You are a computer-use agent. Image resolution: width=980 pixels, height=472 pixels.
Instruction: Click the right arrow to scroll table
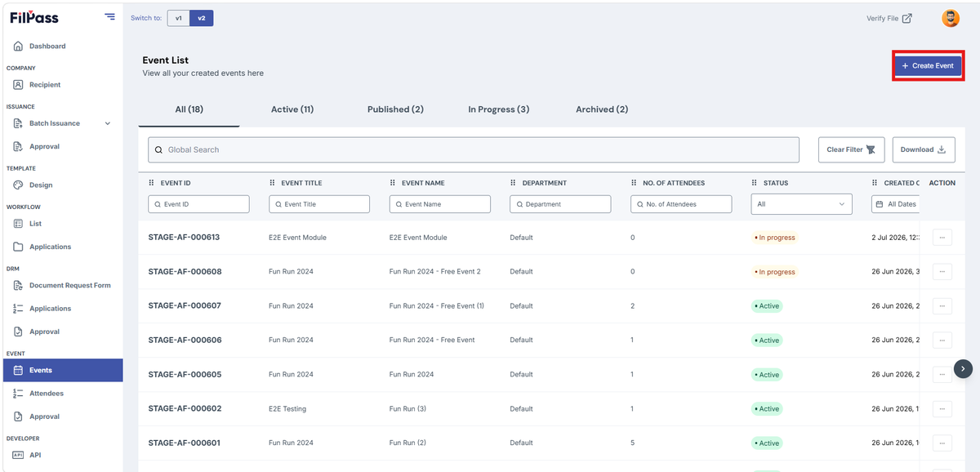tap(964, 369)
